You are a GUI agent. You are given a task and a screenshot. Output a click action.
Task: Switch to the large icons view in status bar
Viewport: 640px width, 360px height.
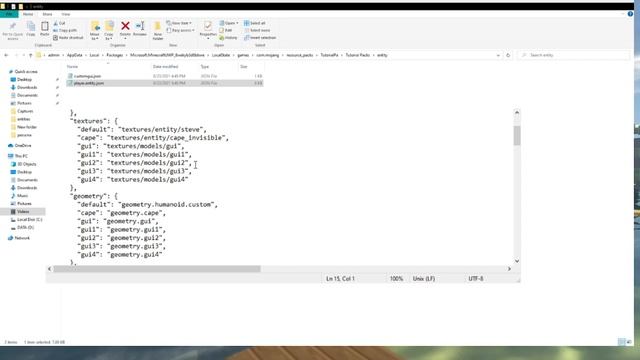629,342
